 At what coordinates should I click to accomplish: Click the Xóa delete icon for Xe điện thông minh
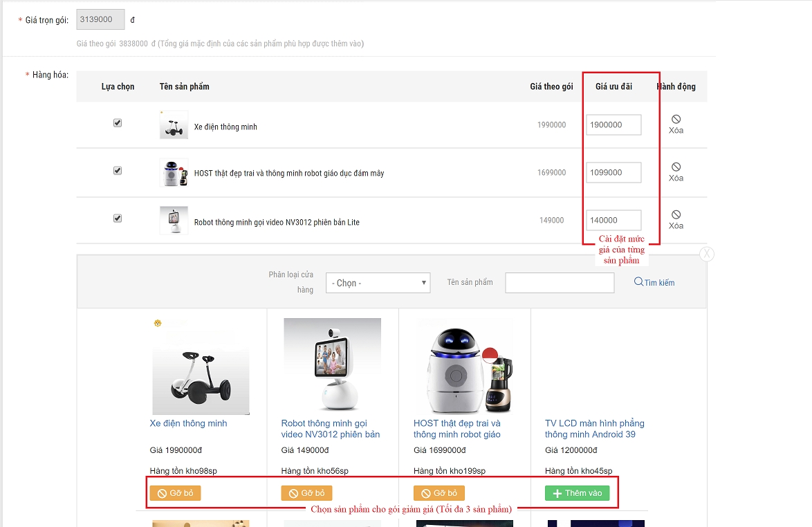[x=676, y=120]
